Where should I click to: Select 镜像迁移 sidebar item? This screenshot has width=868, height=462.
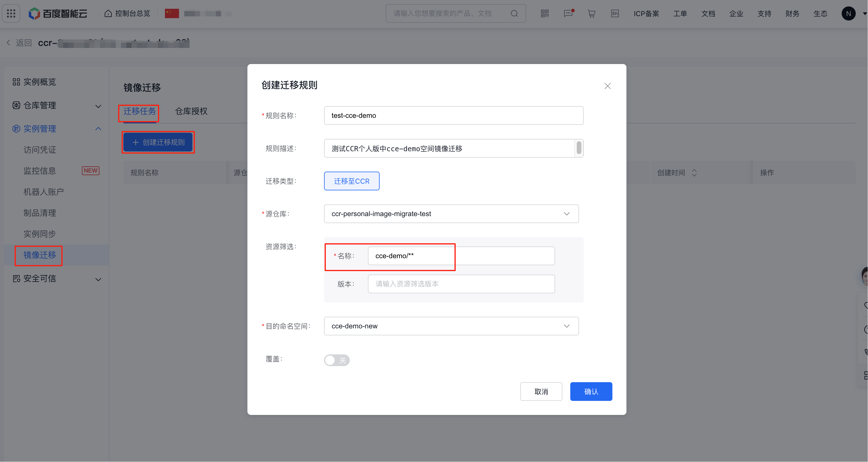(56, 255)
